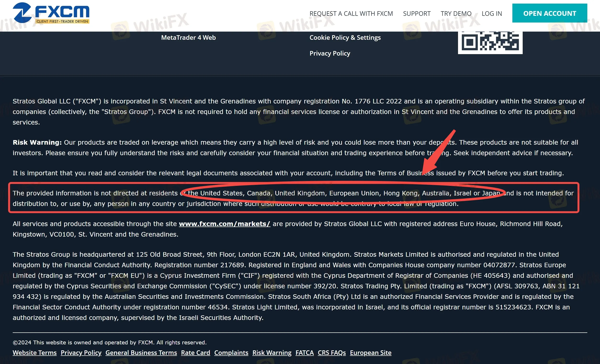Go to the European Site link
Image resolution: width=600 pixels, height=364 pixels.
[370, 353]
